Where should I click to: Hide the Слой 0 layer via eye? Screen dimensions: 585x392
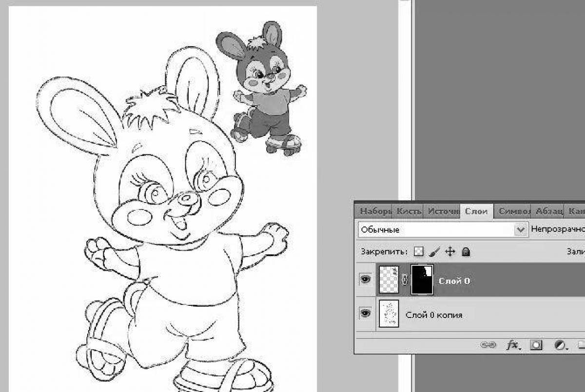(x=365, y=280)
